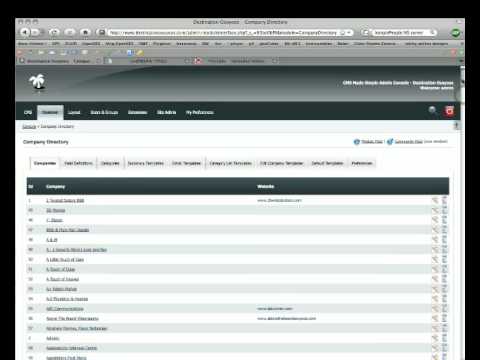Screen dimensions: 480x360
Task: Click the Website column header
Action: pyautogui.click(x=266, y=186)
